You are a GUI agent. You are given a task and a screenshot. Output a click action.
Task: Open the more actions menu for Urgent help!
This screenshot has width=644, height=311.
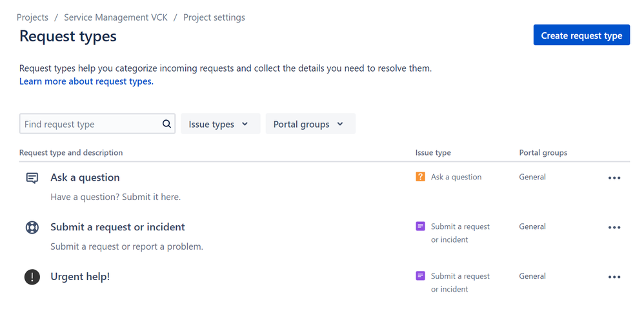[614, 277]
